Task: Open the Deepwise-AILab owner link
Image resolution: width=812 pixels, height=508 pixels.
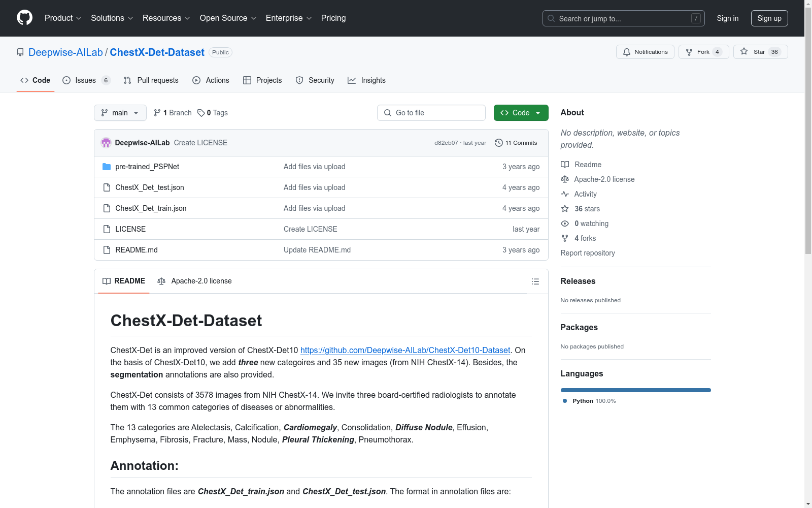Action: click(x=65, y=52)
